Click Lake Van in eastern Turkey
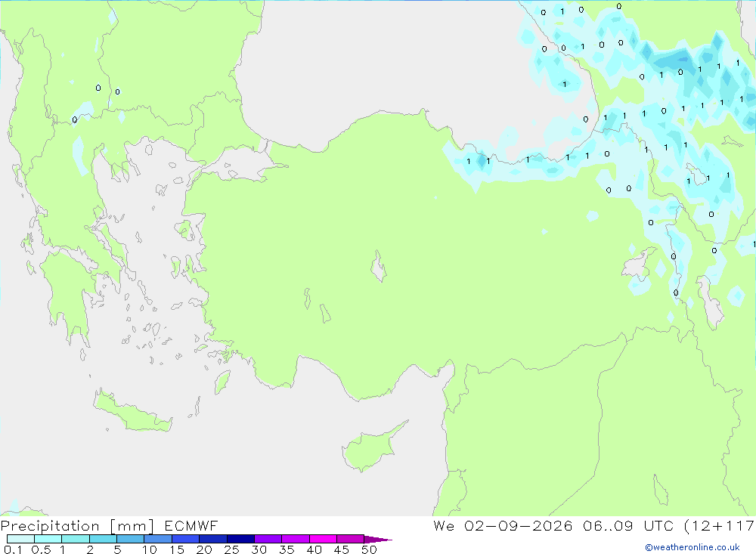The image size is (756, 554). pyautogui.click(x=637, y=264)
